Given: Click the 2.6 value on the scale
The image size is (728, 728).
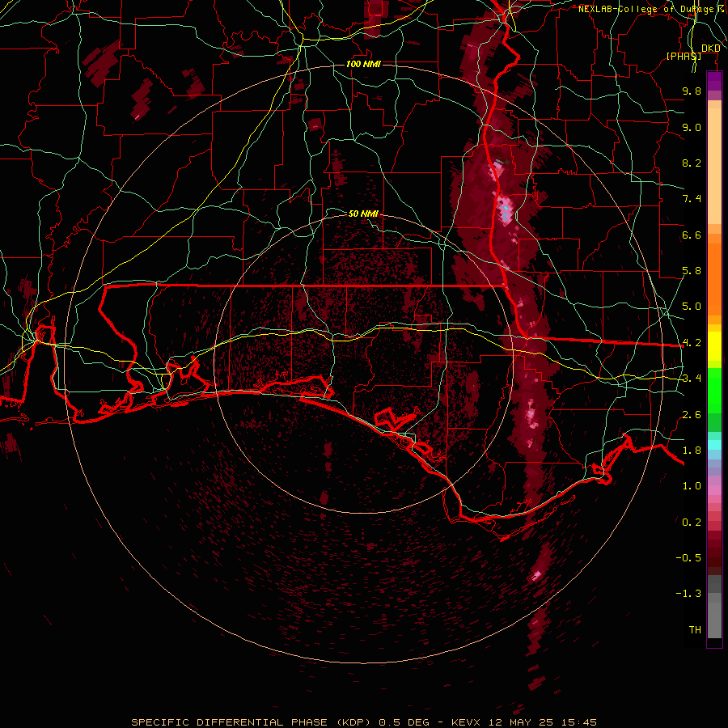Looking at the screenshot, I should point(692,415).
